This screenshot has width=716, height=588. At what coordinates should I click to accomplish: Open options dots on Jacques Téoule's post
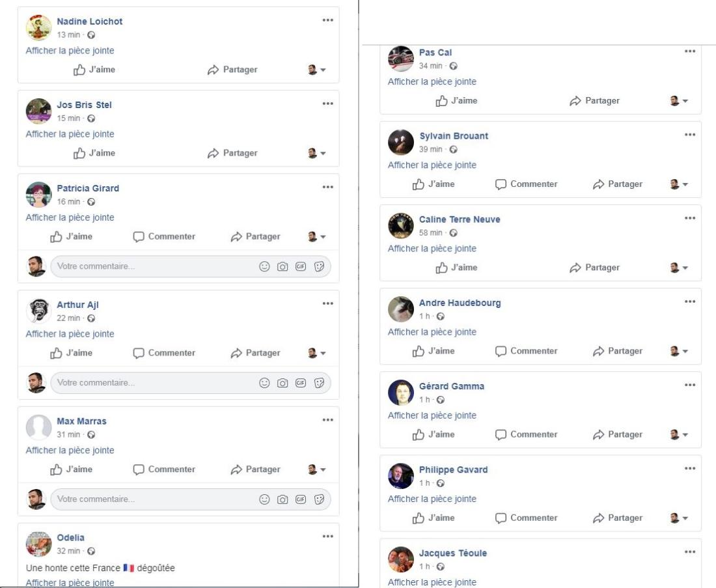tap(690, 552)
